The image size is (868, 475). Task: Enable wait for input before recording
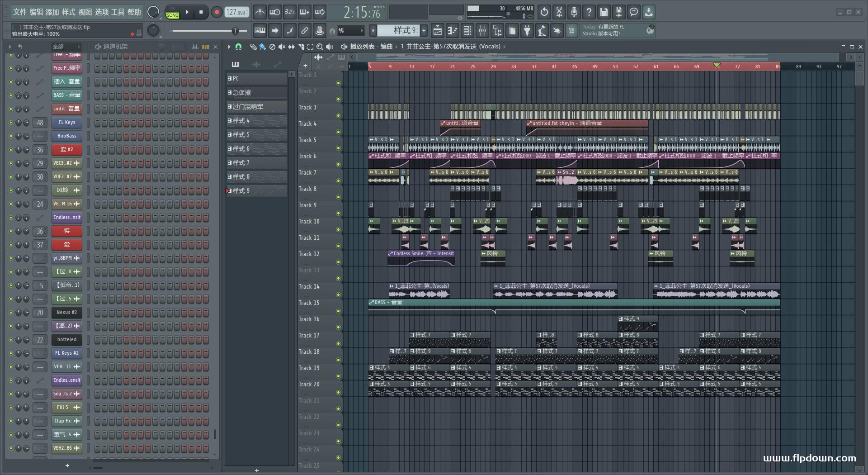click(274, 12)
